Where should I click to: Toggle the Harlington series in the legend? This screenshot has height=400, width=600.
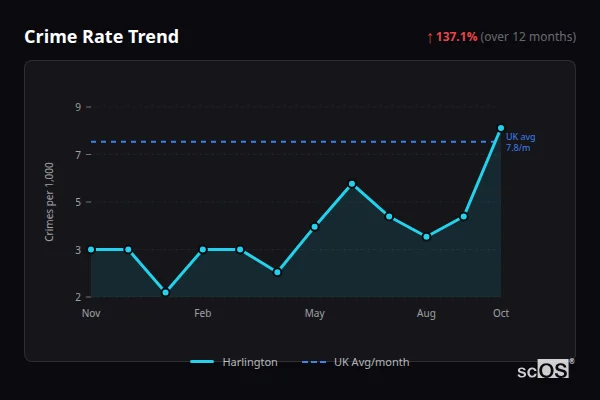click(234, 362)
